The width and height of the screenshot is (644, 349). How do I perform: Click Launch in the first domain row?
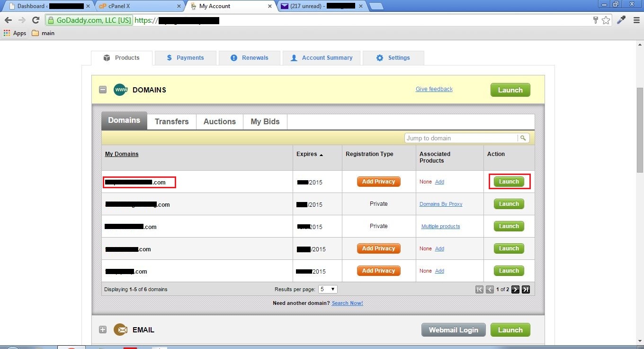coord(509,182)
